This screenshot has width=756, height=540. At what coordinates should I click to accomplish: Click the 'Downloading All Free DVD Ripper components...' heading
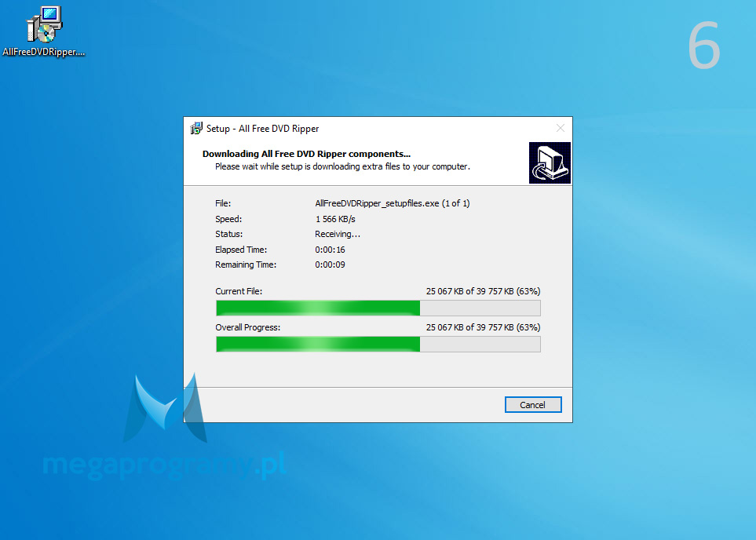click(307, 154)
